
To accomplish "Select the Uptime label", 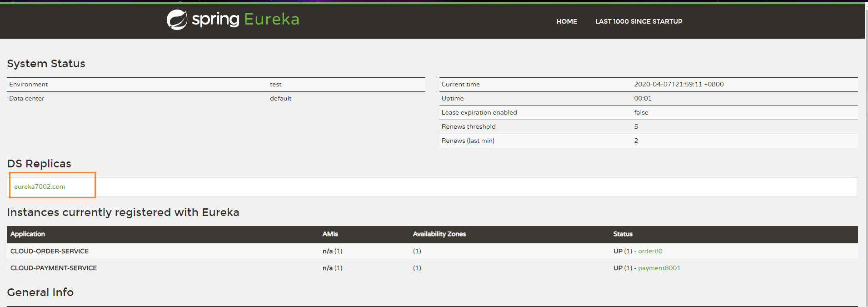I will (x=453, y=98).
